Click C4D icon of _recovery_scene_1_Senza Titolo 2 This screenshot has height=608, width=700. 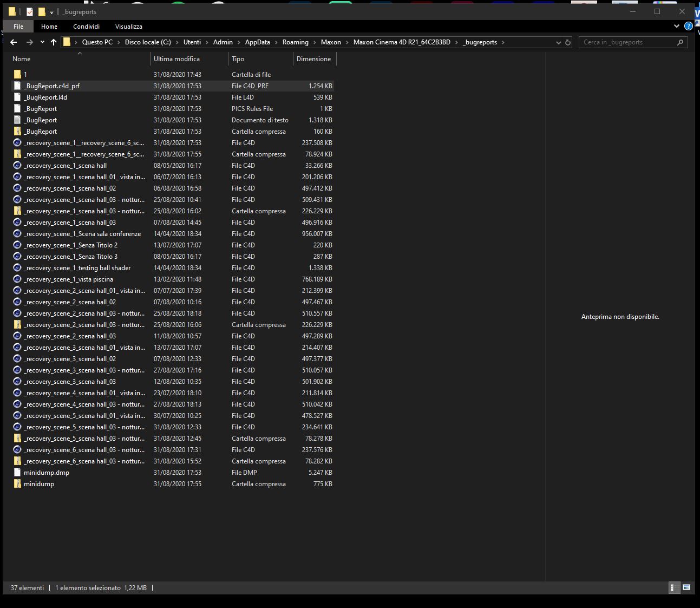coord(17,245)
